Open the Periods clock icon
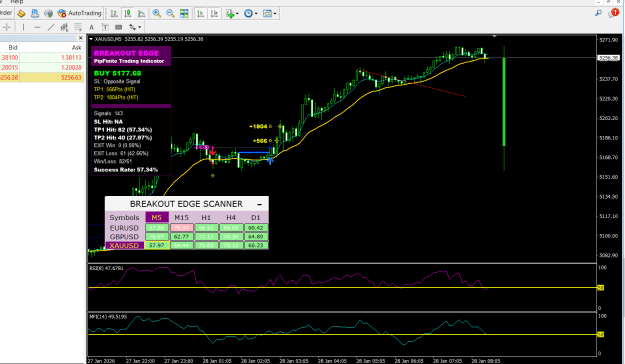The width and height of the screenshot is (625, 364). coord(248,14)
